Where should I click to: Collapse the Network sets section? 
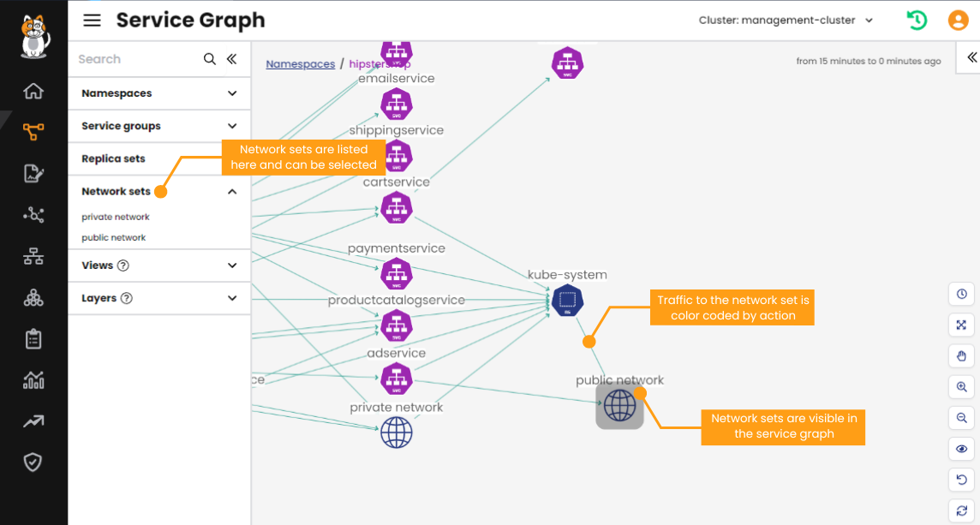tap(231, 191)
